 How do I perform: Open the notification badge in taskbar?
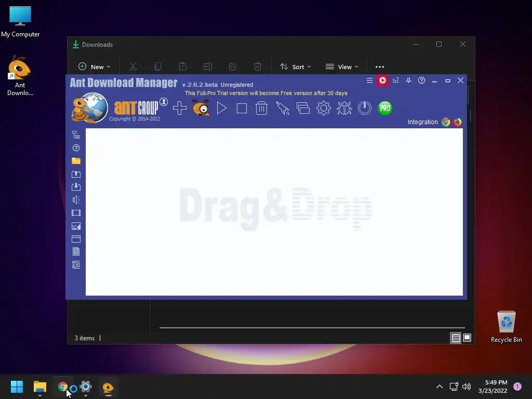(517, 387)
